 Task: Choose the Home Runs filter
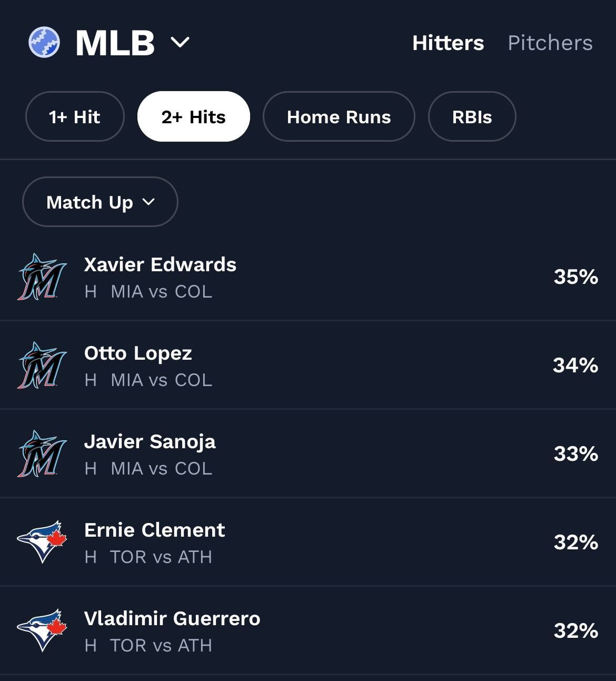[x=339, y=117]
